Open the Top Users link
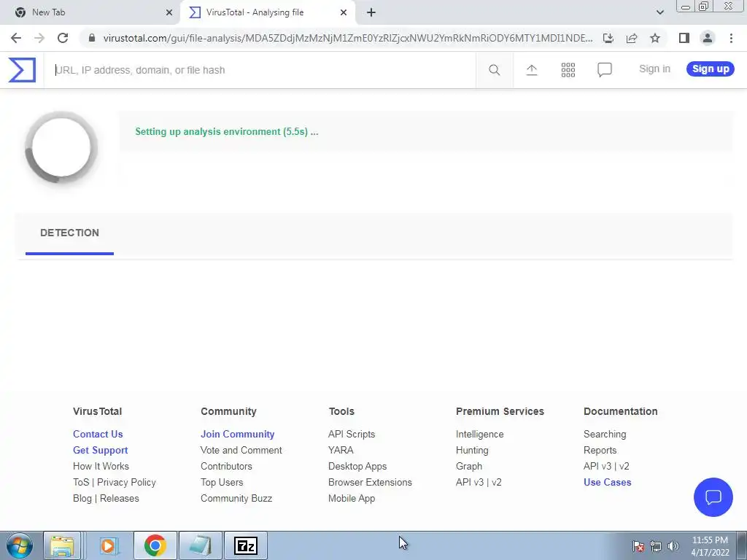The image size is (747, 560). (222, 483)
